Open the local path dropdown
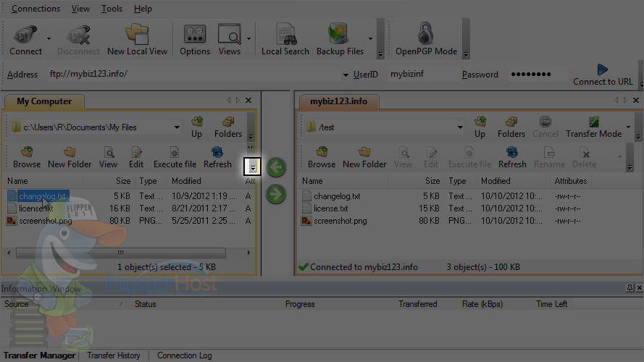The image size is (644, 362). [177, 127]
